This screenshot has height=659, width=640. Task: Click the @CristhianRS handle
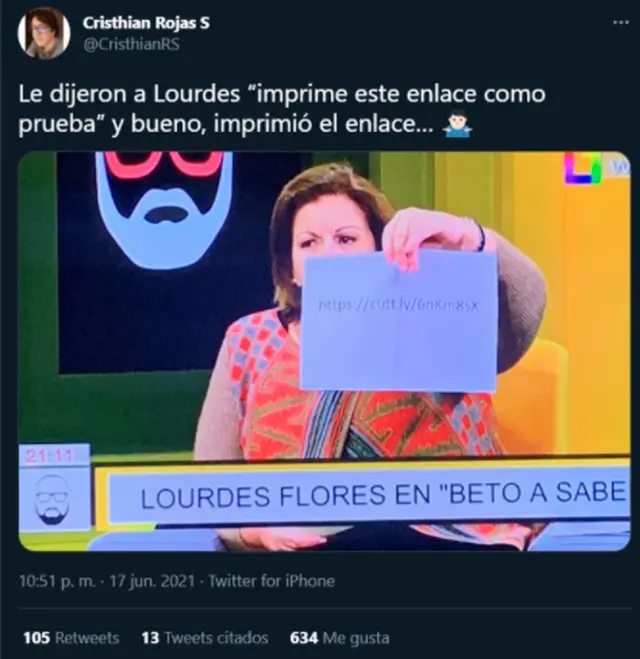[x=132, y=45]
